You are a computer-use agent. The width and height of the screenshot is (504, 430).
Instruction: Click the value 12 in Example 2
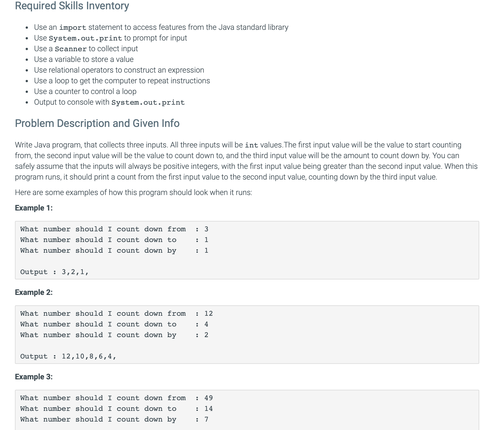pyautogui.click(x=209, y=313)
